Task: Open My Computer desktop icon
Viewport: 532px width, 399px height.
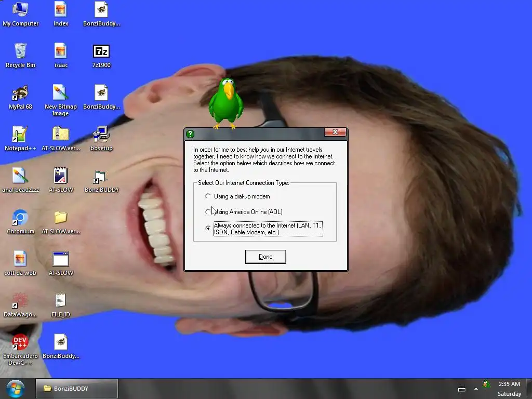Action: coord(20,14)
